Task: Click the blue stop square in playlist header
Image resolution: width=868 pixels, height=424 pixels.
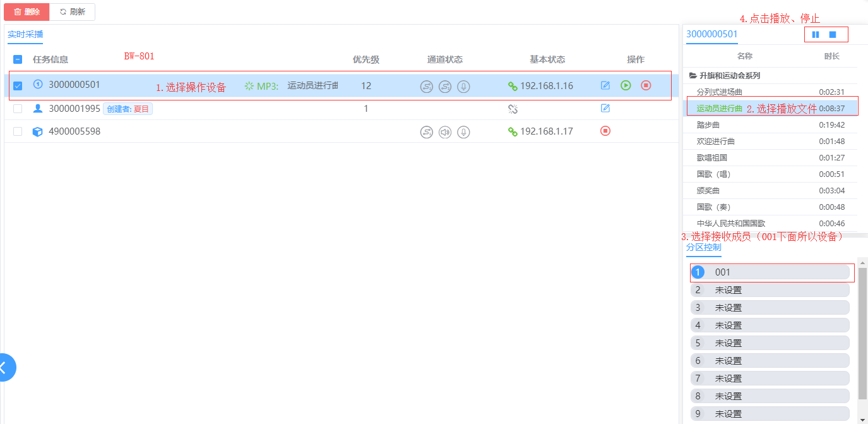Action: tap(833, 35)
